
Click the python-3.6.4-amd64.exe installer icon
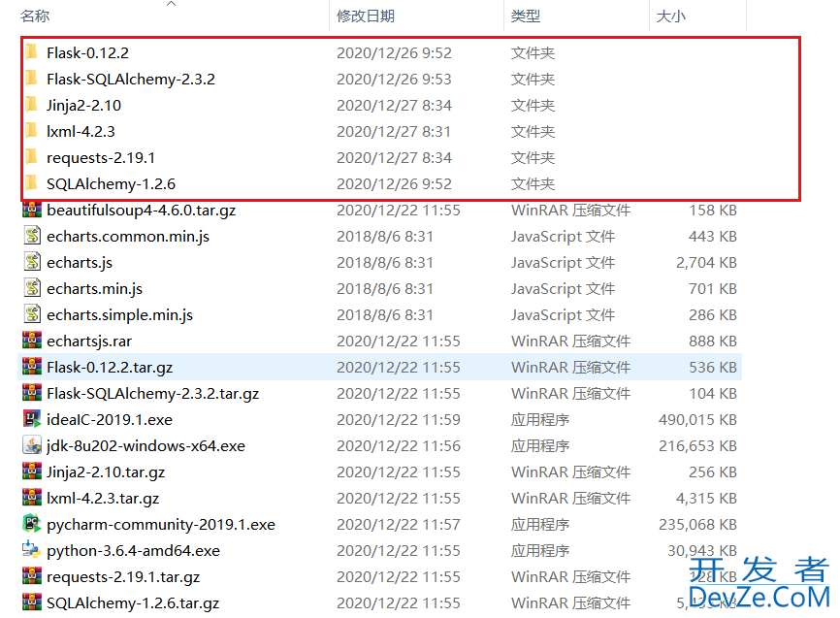tap(32, 550)
